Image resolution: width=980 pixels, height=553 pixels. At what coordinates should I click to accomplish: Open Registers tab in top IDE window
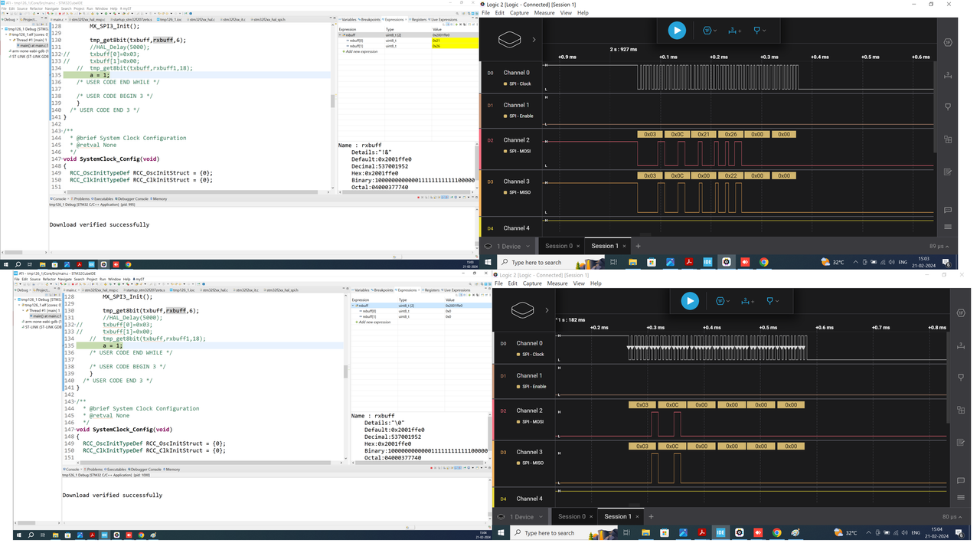[418, 20]
